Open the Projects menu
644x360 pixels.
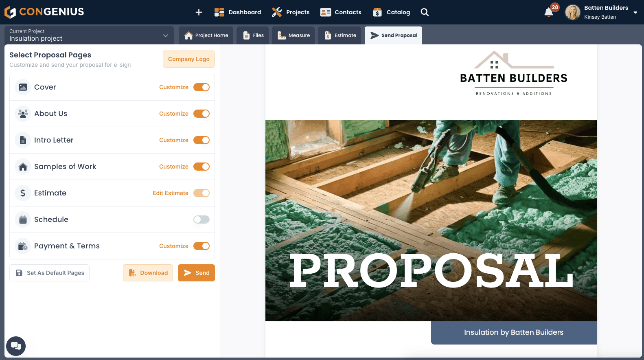coord(291,12)
